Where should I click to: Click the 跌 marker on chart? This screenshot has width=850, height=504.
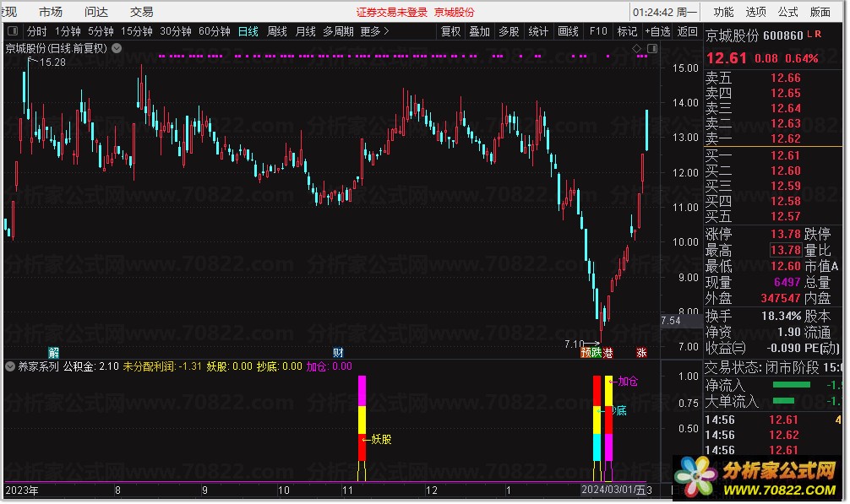(597, 353)
